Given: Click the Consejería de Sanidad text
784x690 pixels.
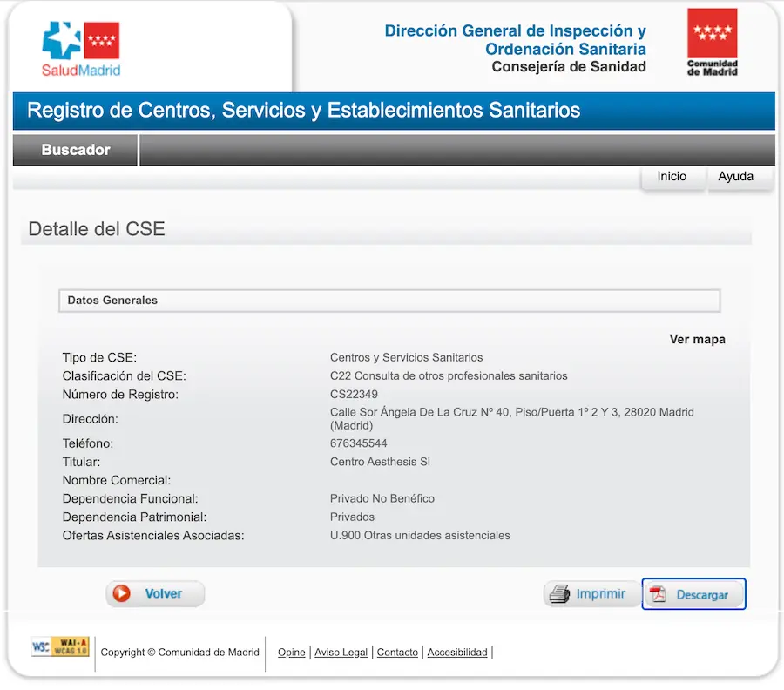Looking at the screenshot, I should pos(569,66).
